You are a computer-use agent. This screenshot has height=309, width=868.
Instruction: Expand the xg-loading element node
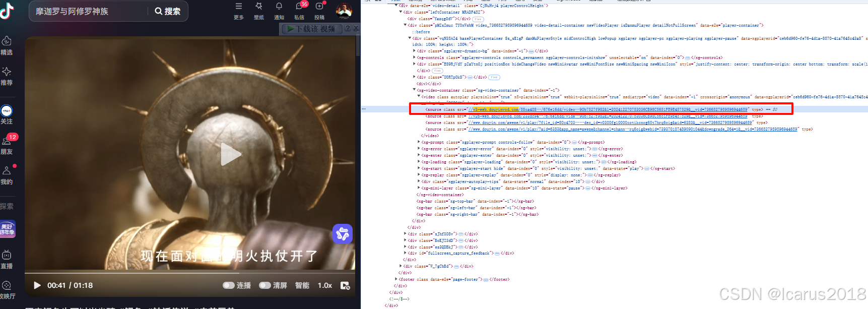click(419, 162)
